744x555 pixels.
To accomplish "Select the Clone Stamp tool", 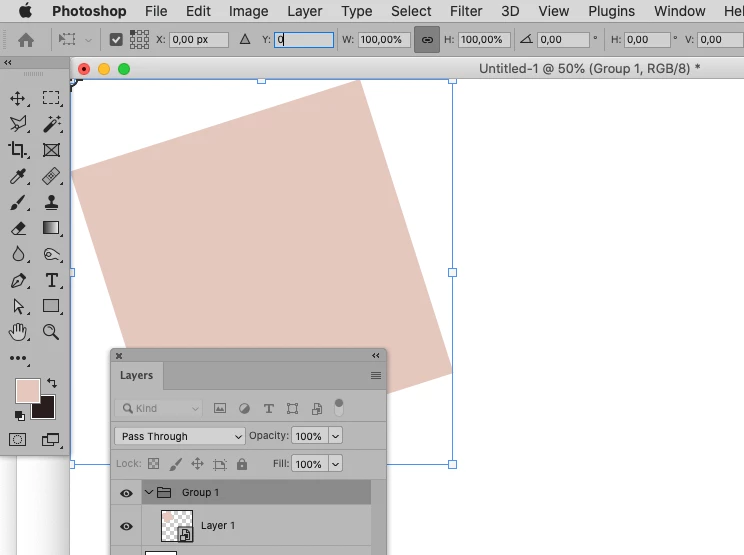I will click(x=51, y=203).
